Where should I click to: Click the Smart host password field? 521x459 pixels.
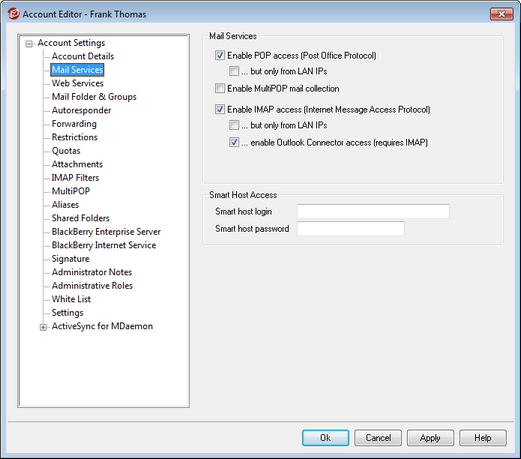tap(351, 229)
